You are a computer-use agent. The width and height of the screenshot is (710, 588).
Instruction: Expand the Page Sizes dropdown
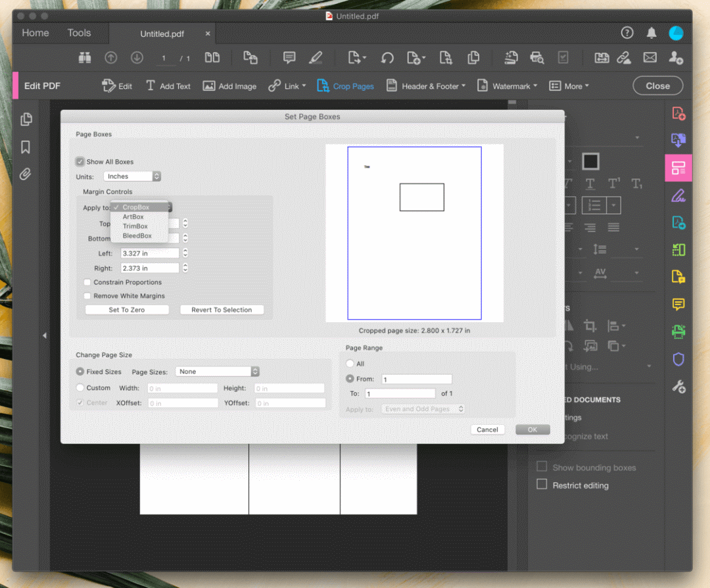click(218, 372)
